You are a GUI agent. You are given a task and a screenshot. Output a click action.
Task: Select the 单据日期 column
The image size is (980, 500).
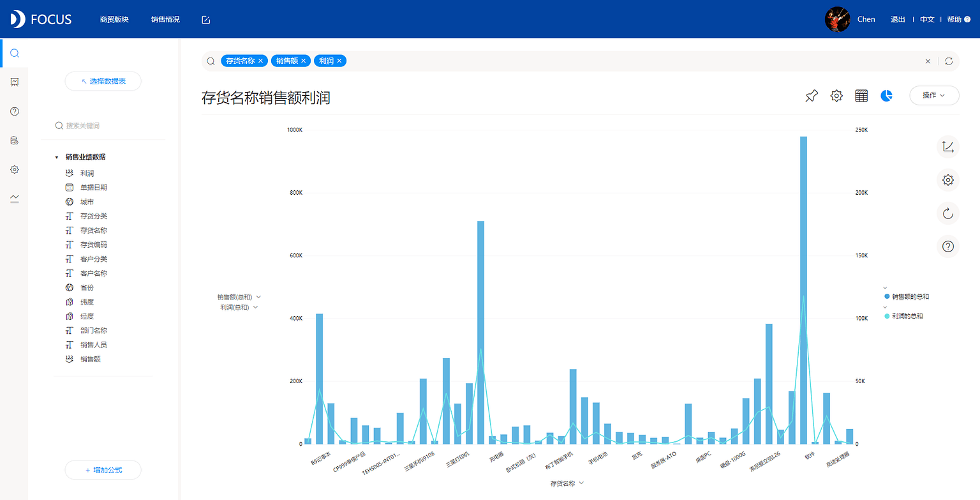tap(94, 188)
